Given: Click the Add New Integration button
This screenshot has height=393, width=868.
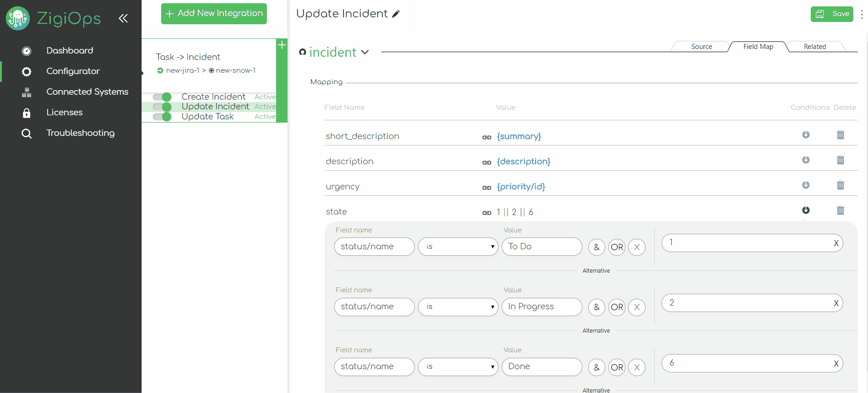Looking at the screenshot, I should tap(214, 14).
